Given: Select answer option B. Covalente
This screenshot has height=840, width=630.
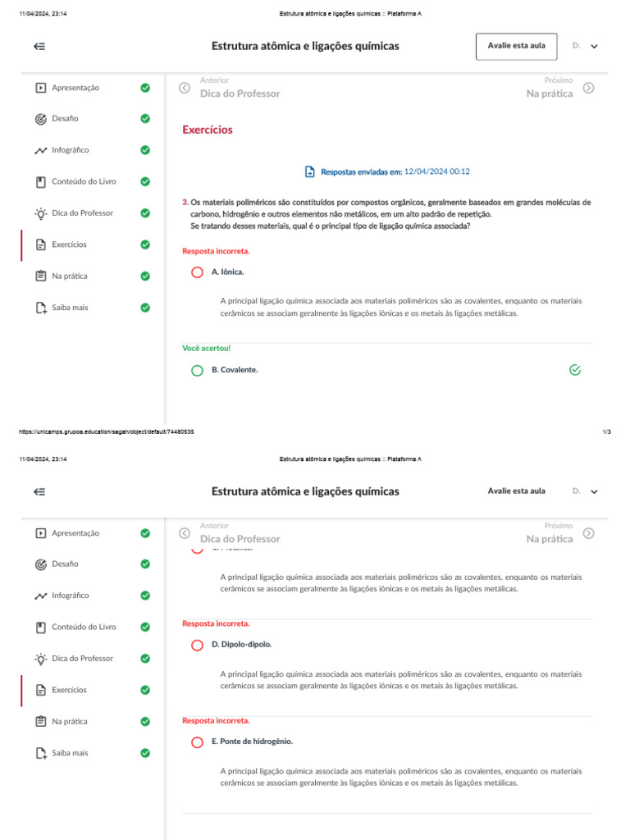Looking at the screenshot, I should click(x=197, y=371).
